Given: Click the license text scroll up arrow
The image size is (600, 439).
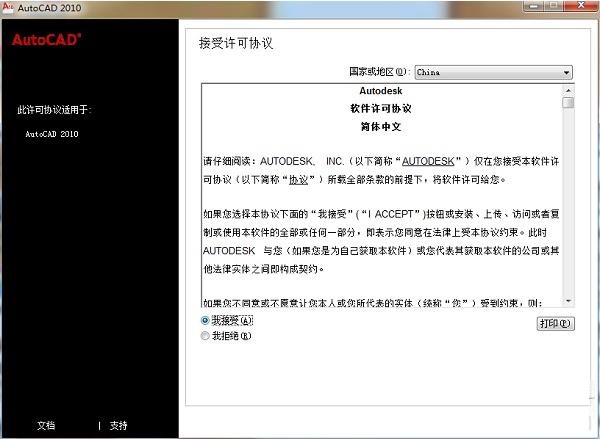Looking at the screenshot, I should pos(568,90).
